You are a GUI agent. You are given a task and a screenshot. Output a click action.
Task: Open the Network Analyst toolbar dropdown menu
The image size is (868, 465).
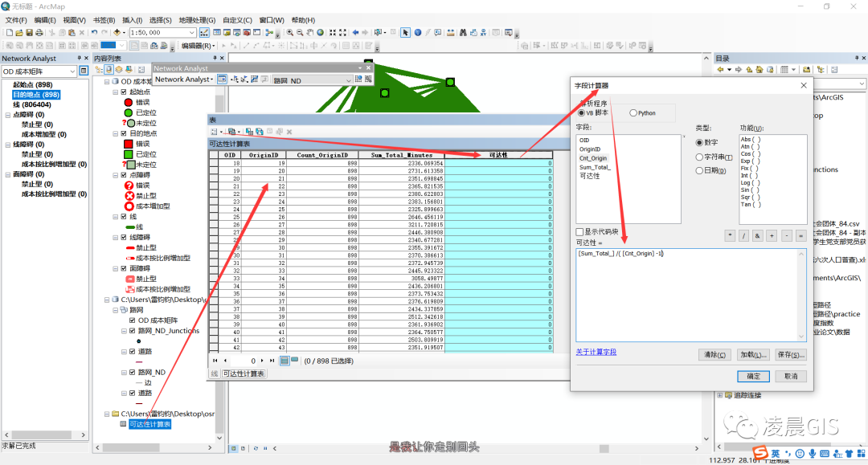(x=184, y=80)
